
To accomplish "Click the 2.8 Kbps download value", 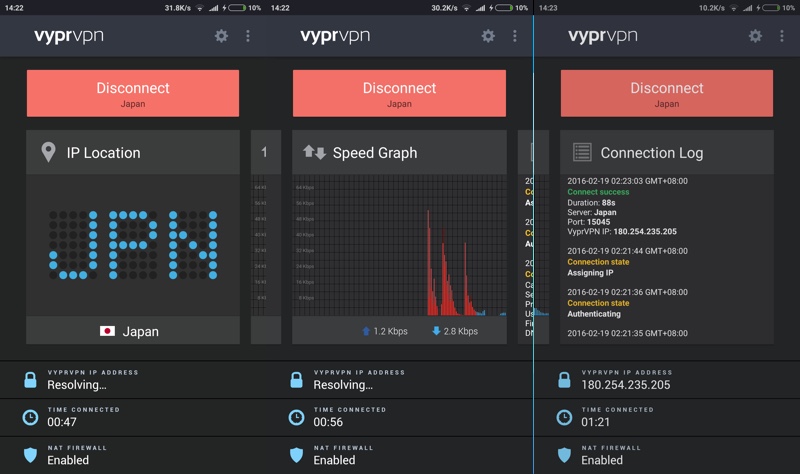I will coord(461,331).
